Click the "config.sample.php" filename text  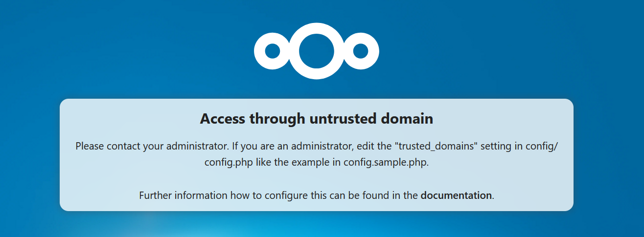click(x=386, y=163)
